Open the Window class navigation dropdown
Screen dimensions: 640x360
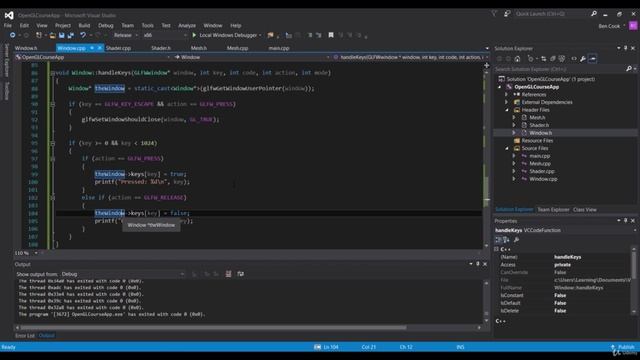point(251,58)
